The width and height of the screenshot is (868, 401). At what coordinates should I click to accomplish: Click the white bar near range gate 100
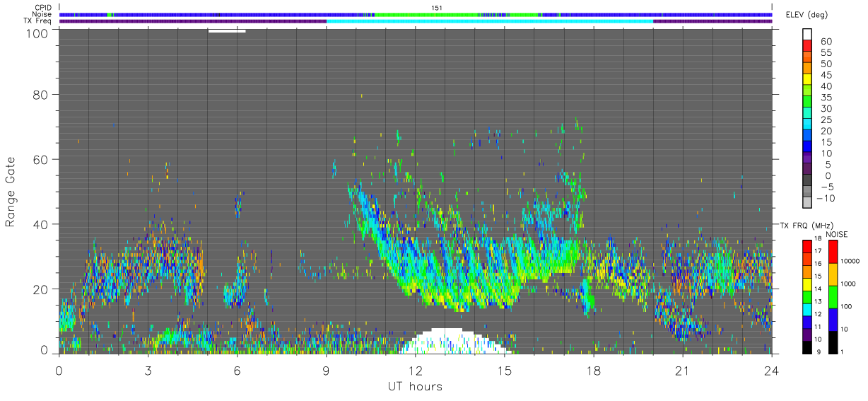pyautogui.click(x=227, y=30)
